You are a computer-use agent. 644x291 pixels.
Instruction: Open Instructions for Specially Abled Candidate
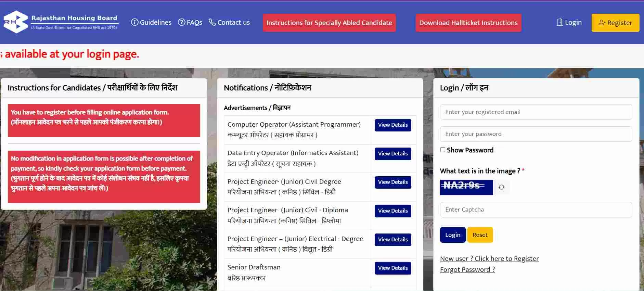point(329,23)
